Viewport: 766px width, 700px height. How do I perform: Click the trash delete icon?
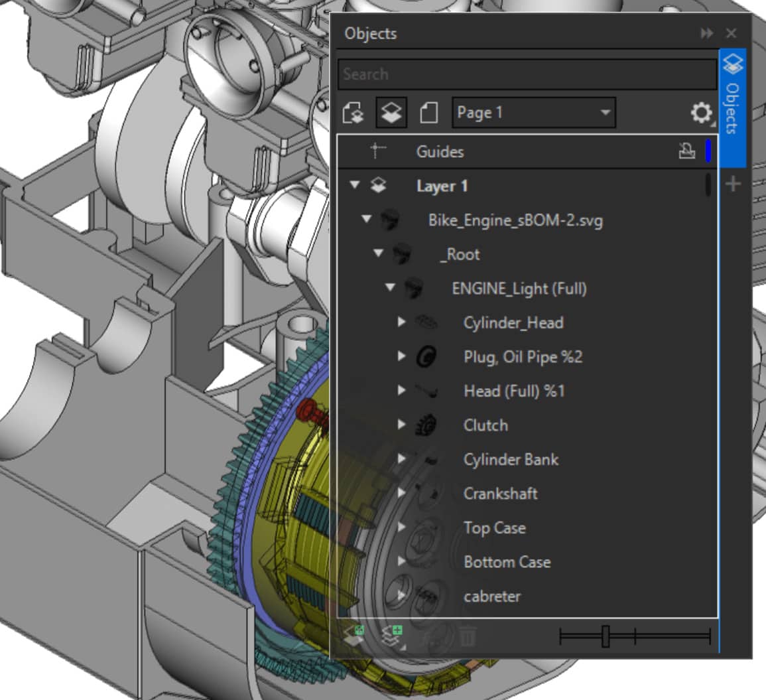pos(467,637)
